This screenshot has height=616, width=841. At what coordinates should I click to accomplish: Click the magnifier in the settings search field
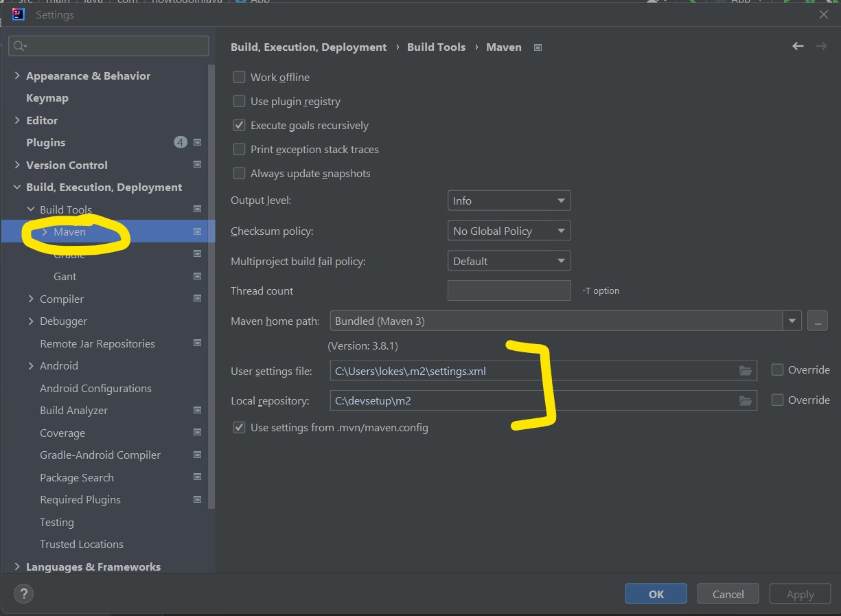17,45
